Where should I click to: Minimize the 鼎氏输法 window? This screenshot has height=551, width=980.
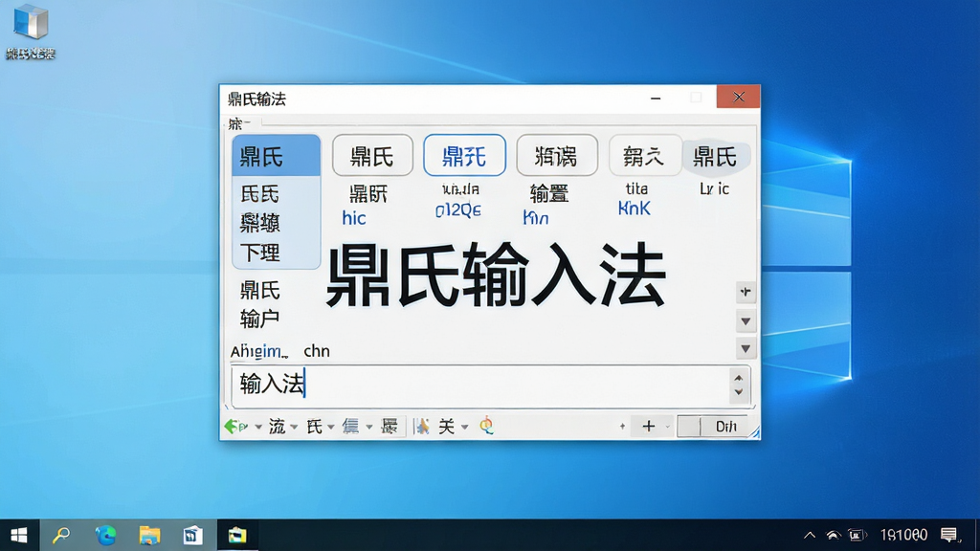[x=656, y=99]
